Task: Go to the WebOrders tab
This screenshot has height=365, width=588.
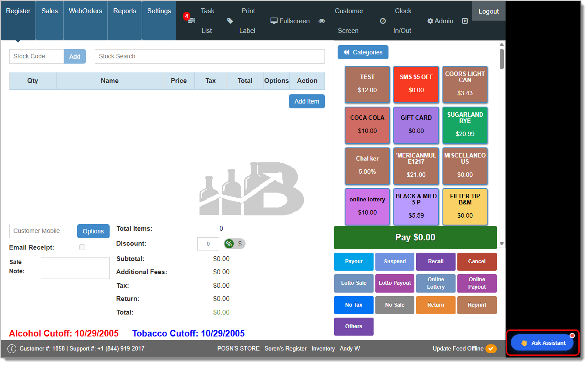Action: pos(86,20)
